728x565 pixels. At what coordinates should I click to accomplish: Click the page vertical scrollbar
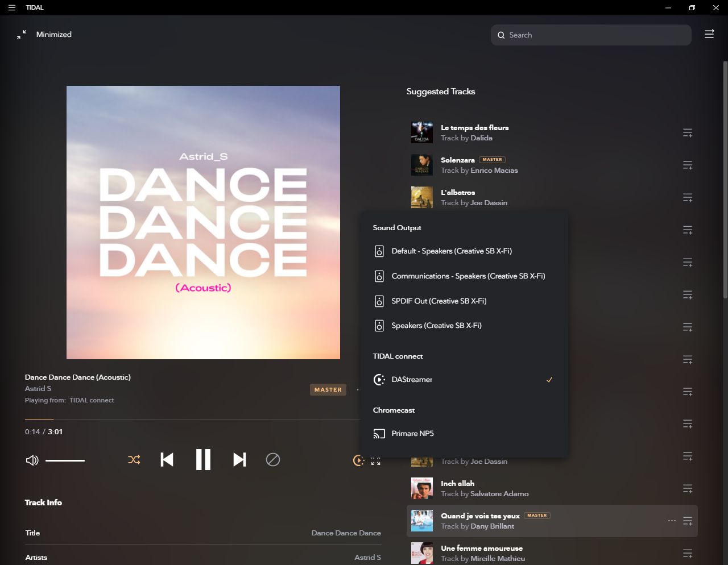pos(725,180)
